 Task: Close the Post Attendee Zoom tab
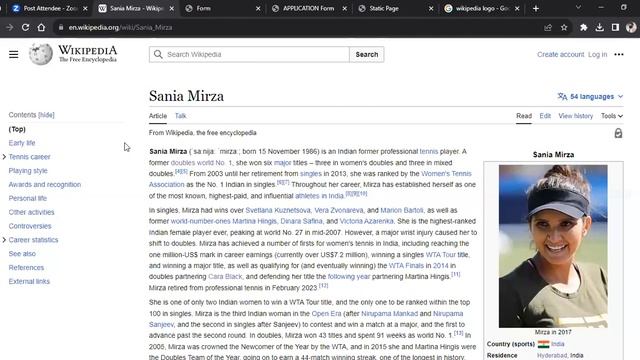point(85,8)
